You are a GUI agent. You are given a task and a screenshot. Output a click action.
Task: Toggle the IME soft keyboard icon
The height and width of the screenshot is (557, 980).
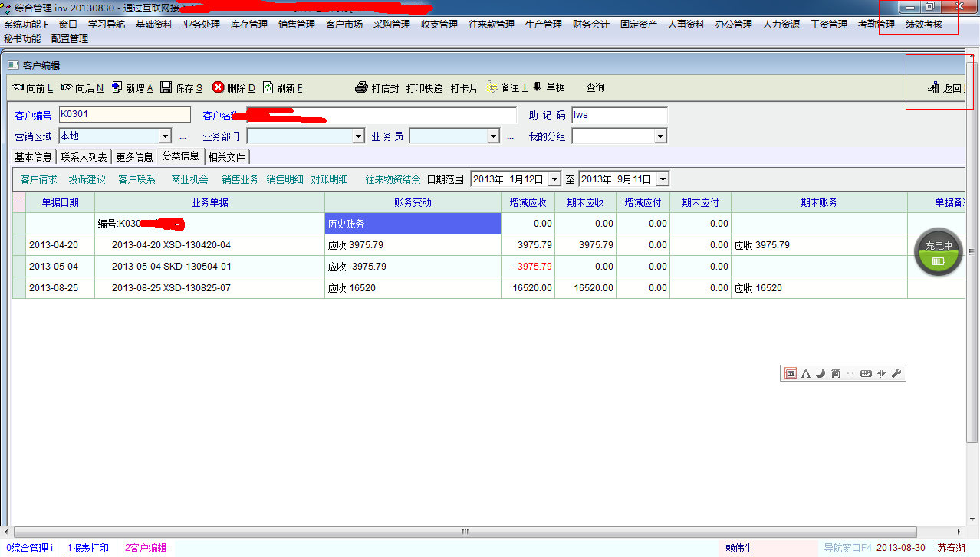[x=866, y=373]
